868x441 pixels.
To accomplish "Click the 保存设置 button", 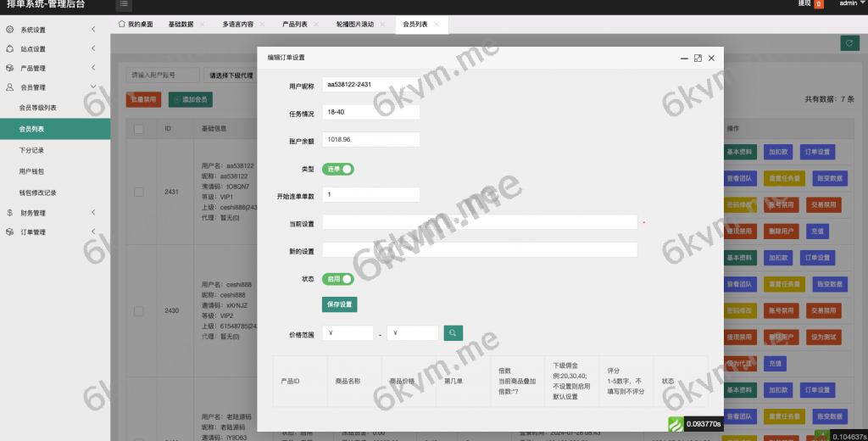I will [339, 304].
